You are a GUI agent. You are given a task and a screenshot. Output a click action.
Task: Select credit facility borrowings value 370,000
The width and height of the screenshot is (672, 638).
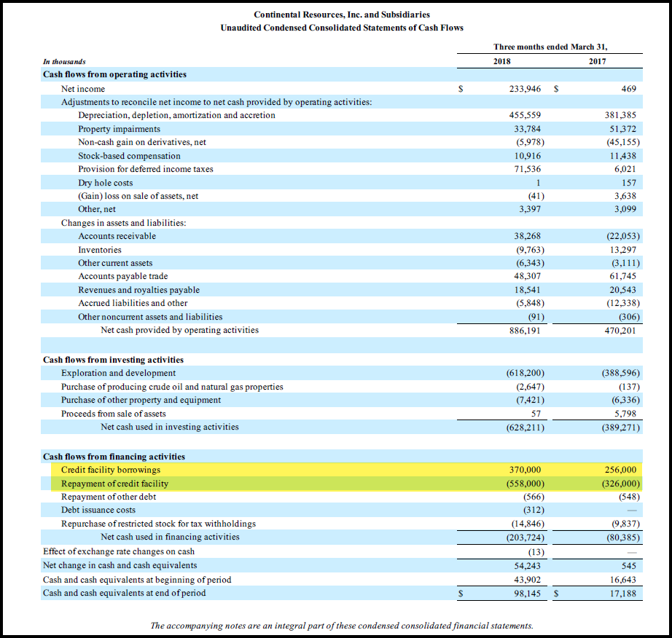pyautogui.click(x=525, y=470)
